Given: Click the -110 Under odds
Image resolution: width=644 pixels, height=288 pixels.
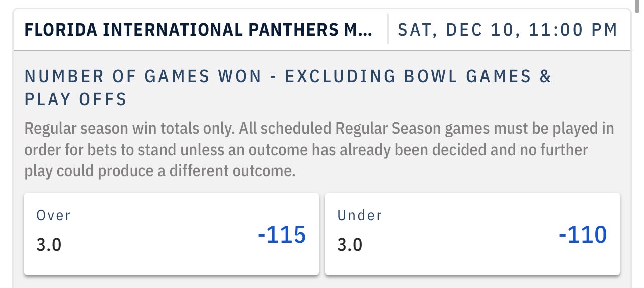Looking at the screenshot, I should tap(582, 235).
